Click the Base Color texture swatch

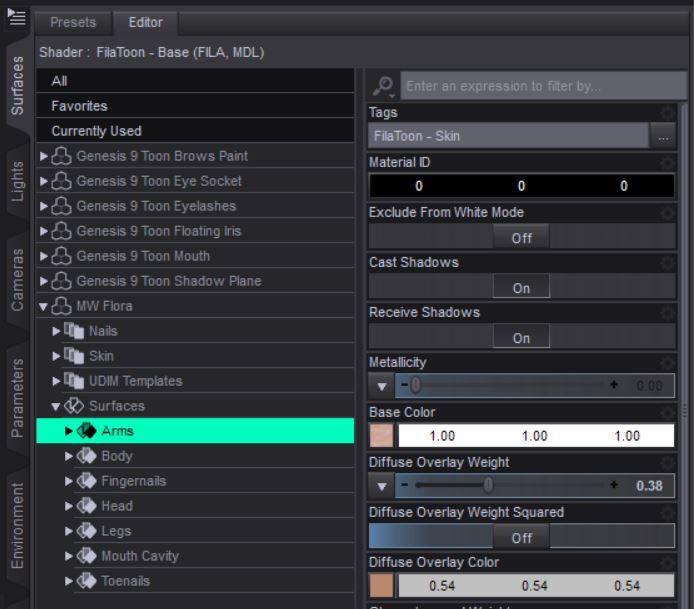pos(381,436)
